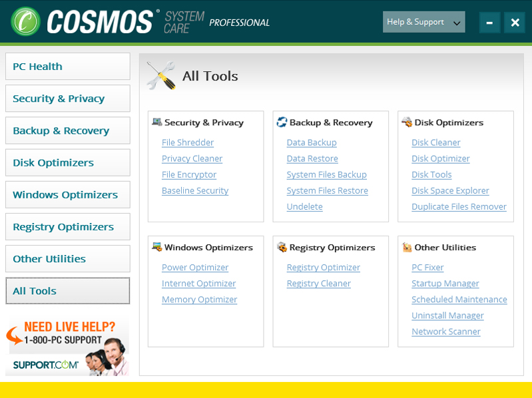
Task: Run System Files Backup
Action: [x=326, y=174]
